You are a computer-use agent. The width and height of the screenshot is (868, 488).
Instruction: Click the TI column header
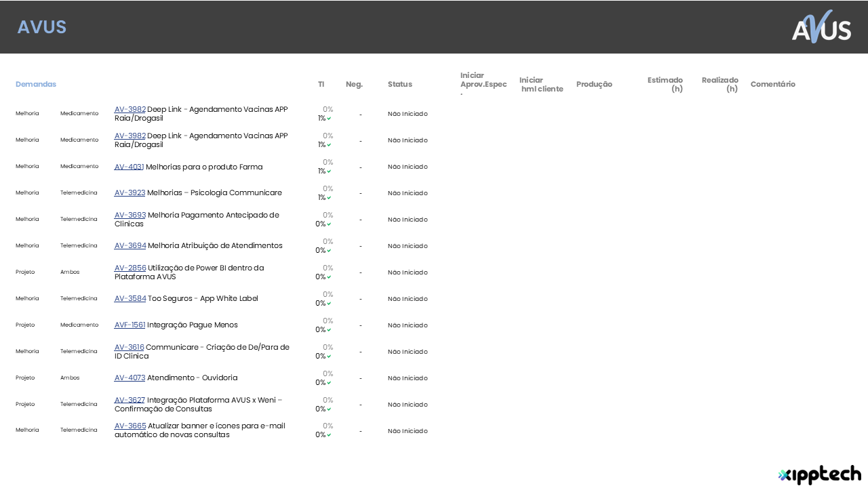tap(321, 84)
